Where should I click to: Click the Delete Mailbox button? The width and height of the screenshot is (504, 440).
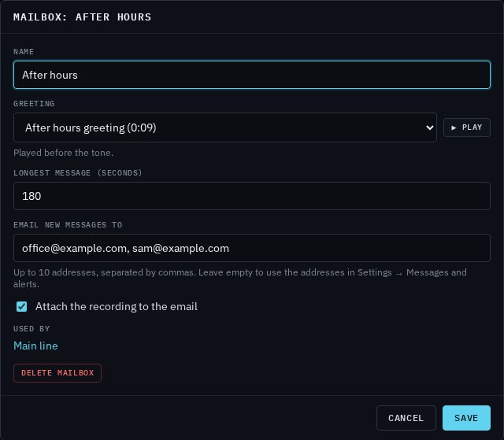(57, 373)
